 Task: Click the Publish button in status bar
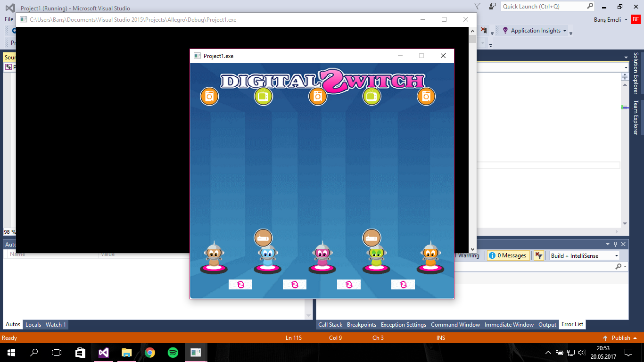coord(620,337)
